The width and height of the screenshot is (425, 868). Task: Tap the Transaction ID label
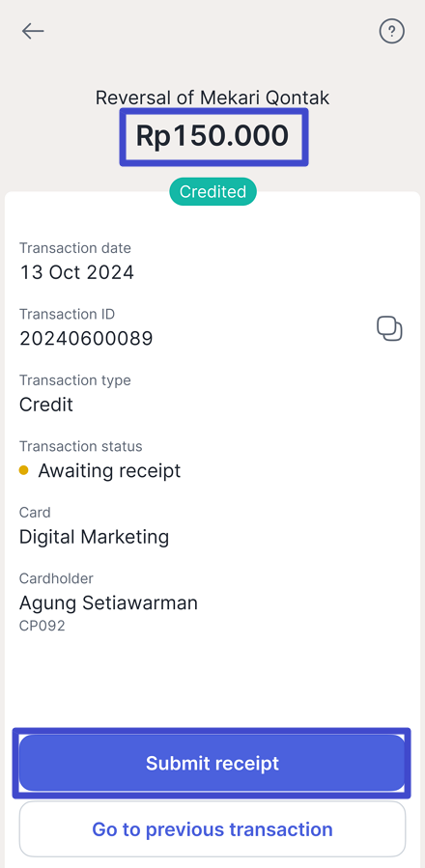[x=67, y=315]
